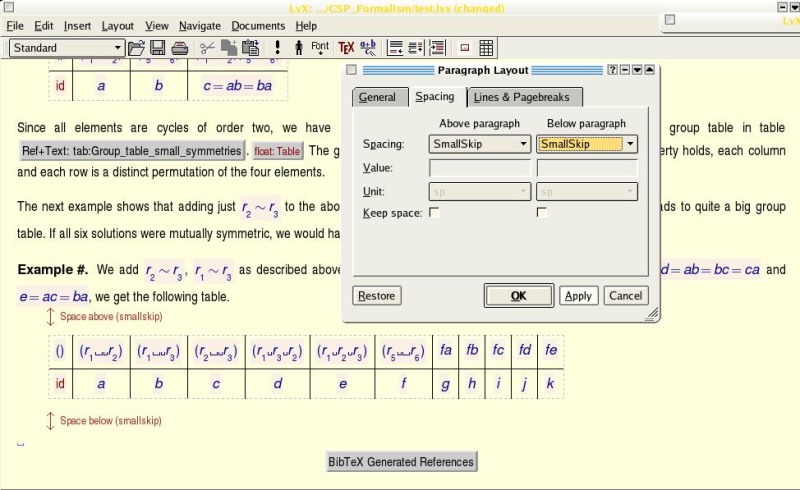Open the Navigate menu
The image size is (800, 490).
tap(200, 25)
